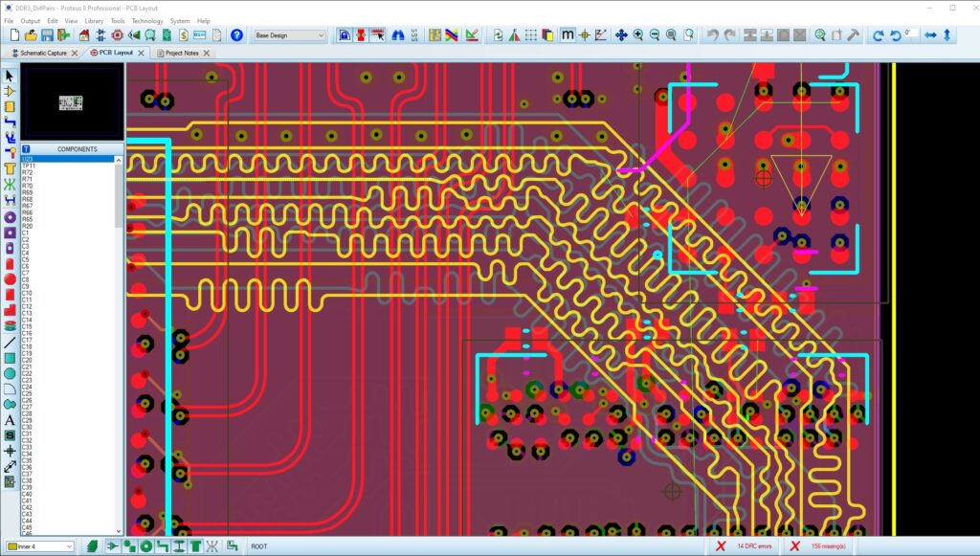Viewport: 980px width, 556px height.
Task: Select the 2D line drawing tool
Action: click(10, 343)
